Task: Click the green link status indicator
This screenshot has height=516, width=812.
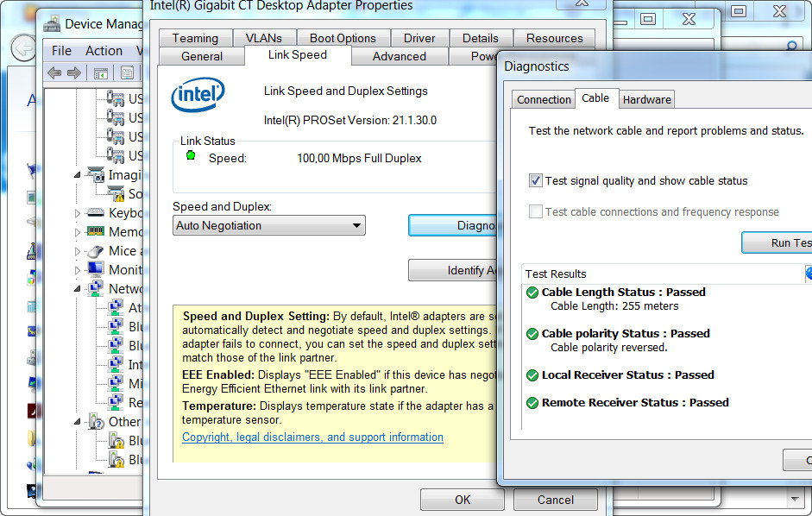Action: (191, 155)
